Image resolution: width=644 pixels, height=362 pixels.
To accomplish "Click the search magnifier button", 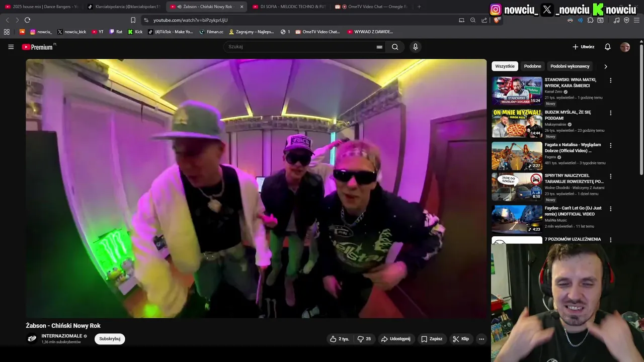I will [395, 47].
